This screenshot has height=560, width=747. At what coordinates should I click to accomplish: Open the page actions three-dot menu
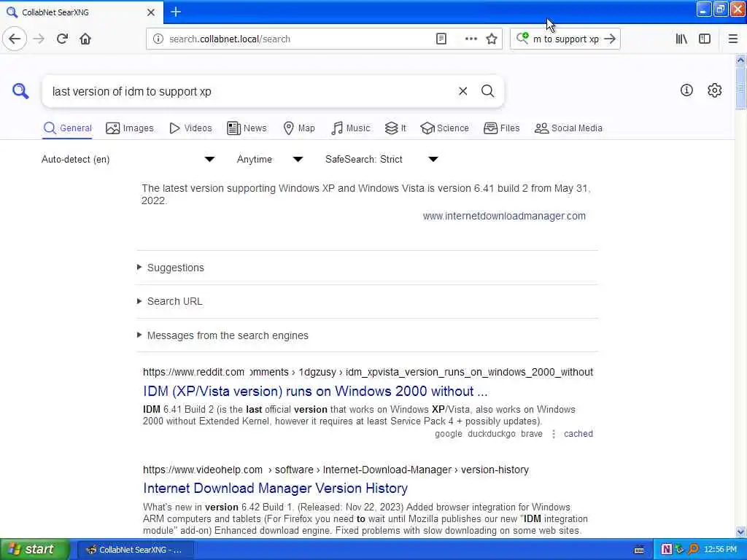coord(471,39)
